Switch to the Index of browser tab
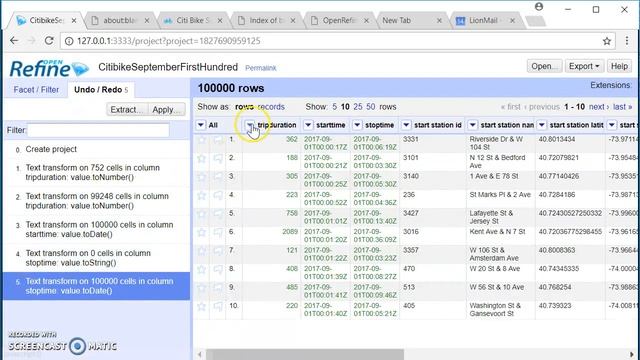 click(267, 20)
